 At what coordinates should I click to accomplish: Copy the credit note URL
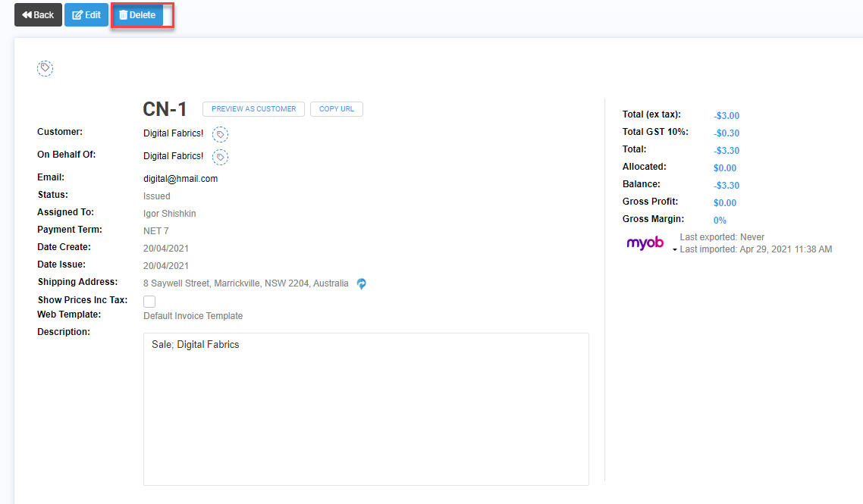click(337, 109)
